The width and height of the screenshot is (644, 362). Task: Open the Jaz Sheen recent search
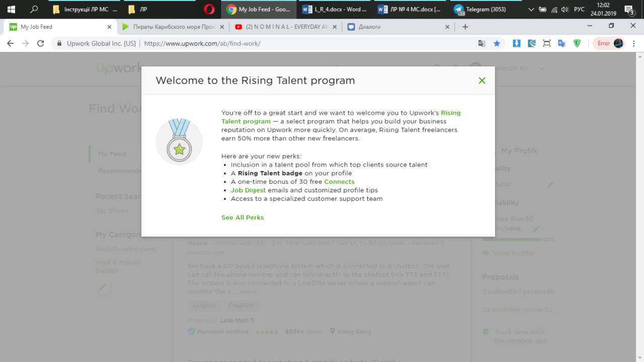(112, 211)
